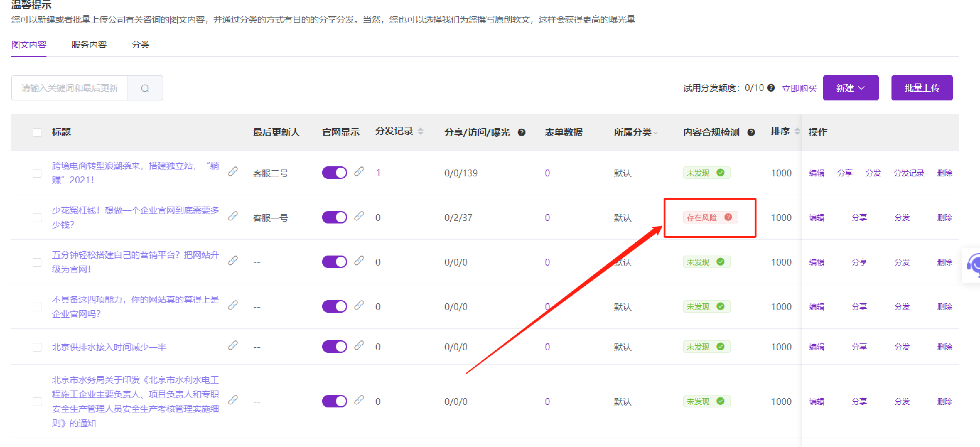
Task: Click 表单数据 count 0 in 客服一号 row
Action: click(x=547, y=218)
